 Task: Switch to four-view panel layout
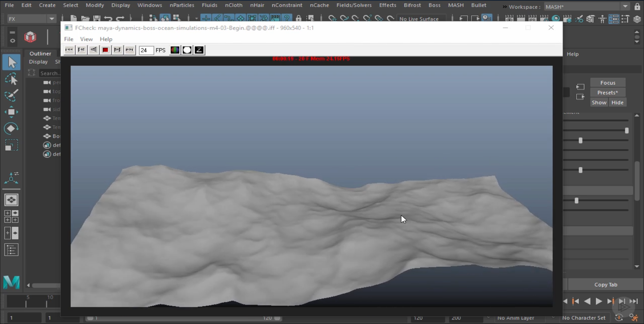(11, 216)
